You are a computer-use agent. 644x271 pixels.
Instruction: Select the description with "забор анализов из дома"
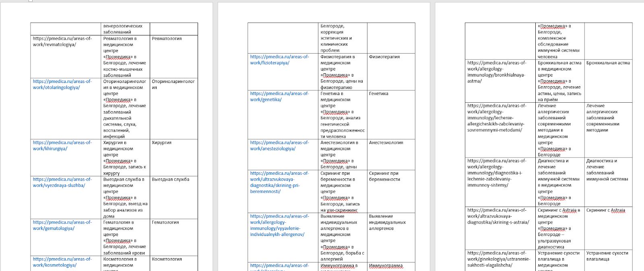125,198
